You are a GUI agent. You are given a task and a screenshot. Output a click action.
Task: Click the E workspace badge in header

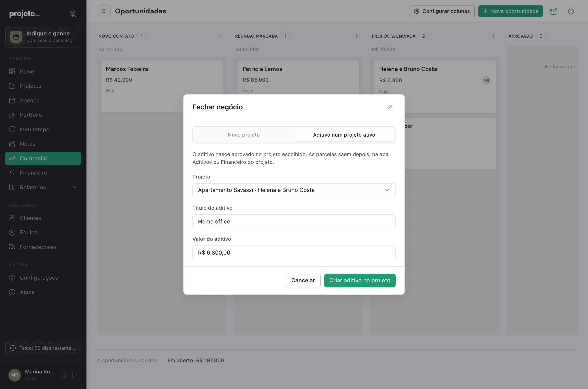[104, 11]
